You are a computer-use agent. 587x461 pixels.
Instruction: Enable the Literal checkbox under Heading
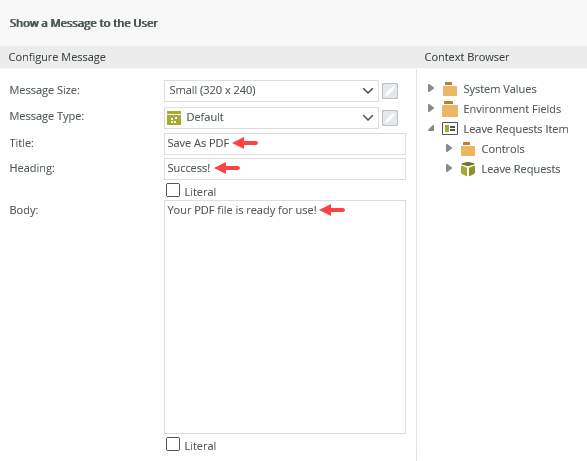[173, 190]
